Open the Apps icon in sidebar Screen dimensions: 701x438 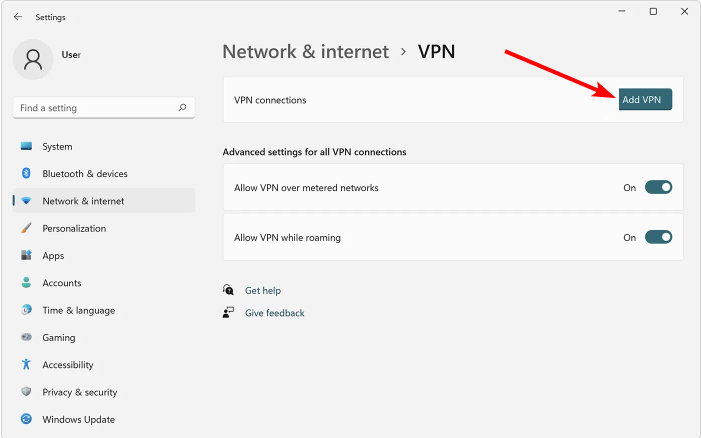(x=26, y=256)
